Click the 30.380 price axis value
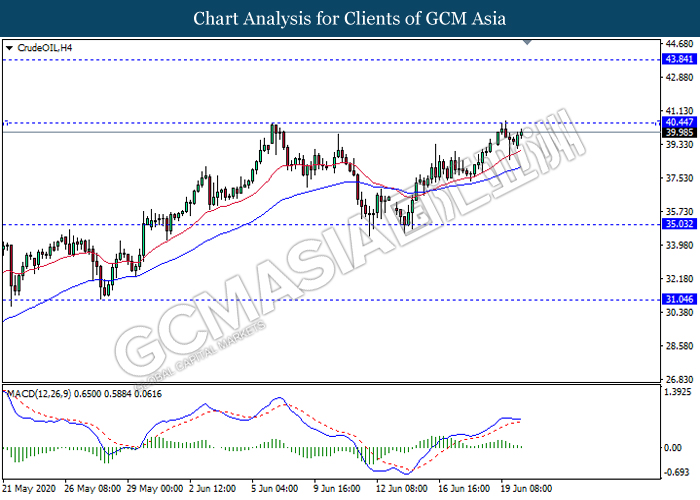 tap(679, 312)
